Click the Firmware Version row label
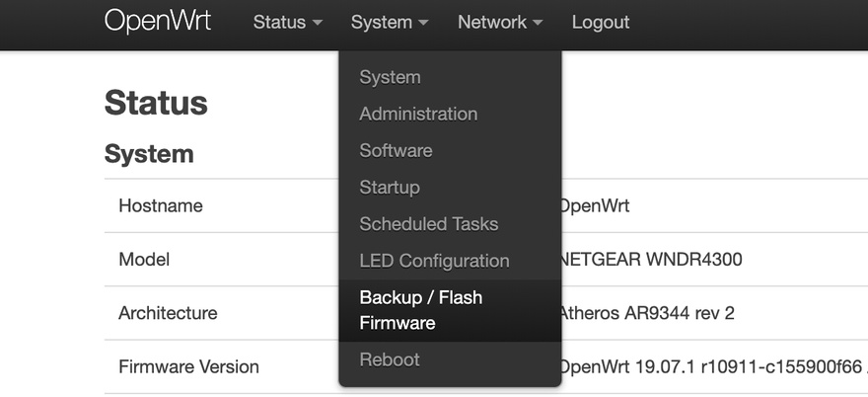Image resolution: width=868 pixels, height=397 pixels. click(x=188, y=367)
